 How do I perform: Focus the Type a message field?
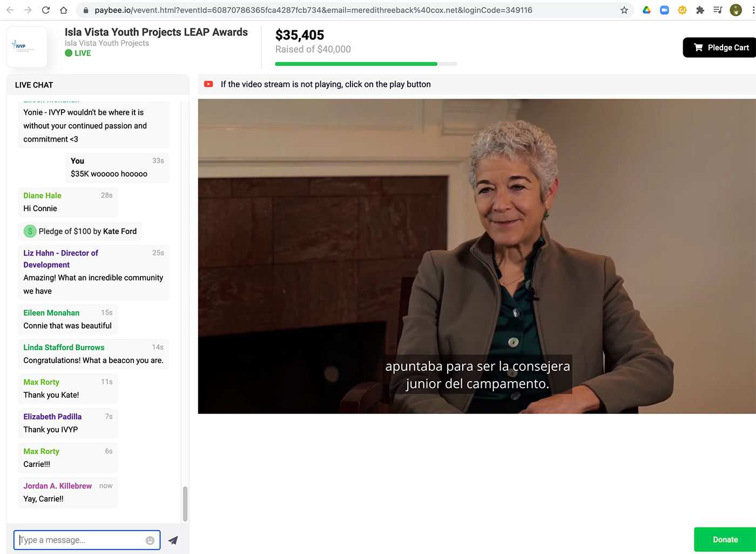(81, 540)
